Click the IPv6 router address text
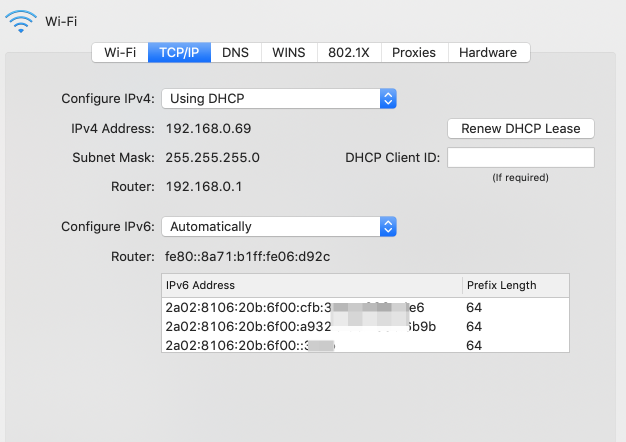626x442 pixels. coord(247,257)
